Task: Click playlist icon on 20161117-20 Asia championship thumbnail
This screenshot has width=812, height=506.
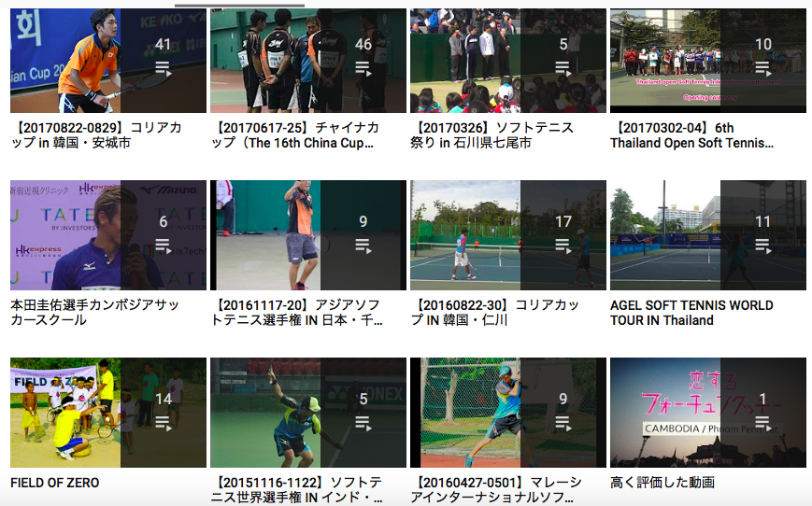Action: pyautogui.click(x=363, y=246)
